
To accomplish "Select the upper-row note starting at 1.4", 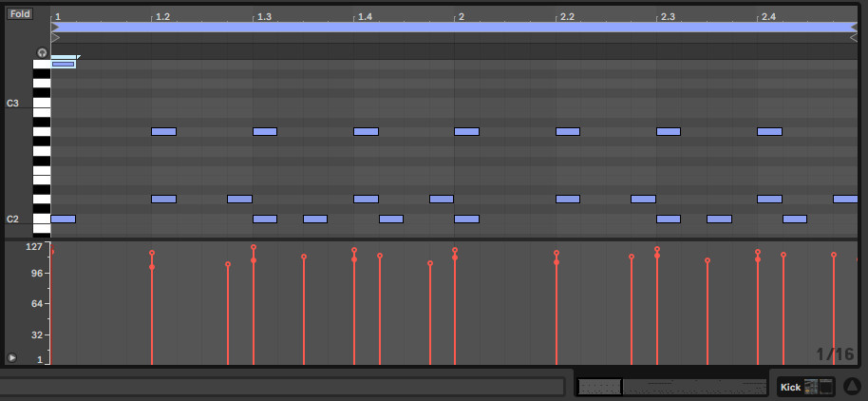I will click(x=366, y=131).
